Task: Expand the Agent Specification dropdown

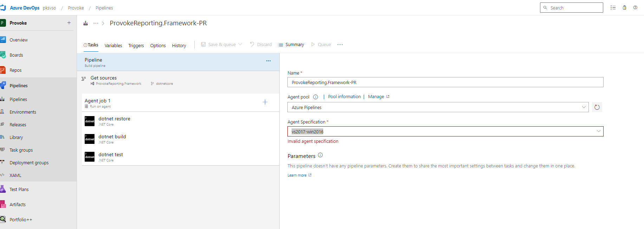Action: (x=598, y=131)
